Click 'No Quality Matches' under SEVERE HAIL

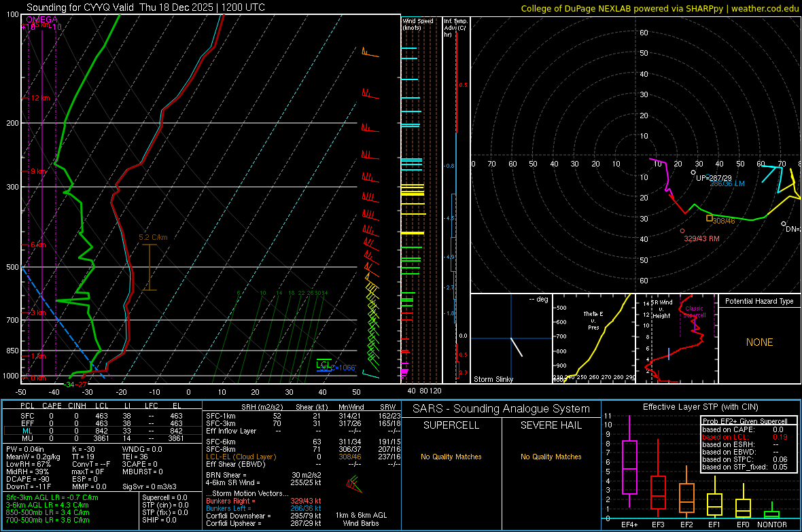click(x=551, y=457)
